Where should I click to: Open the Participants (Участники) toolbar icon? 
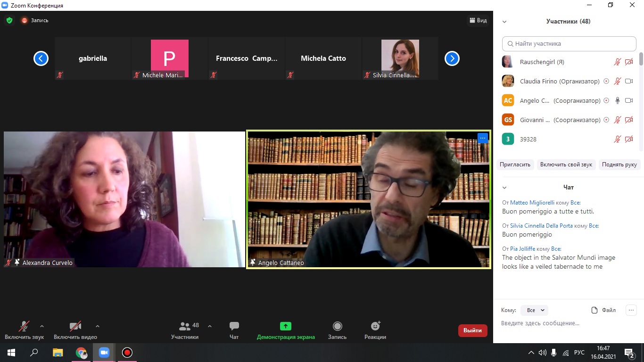185,326
